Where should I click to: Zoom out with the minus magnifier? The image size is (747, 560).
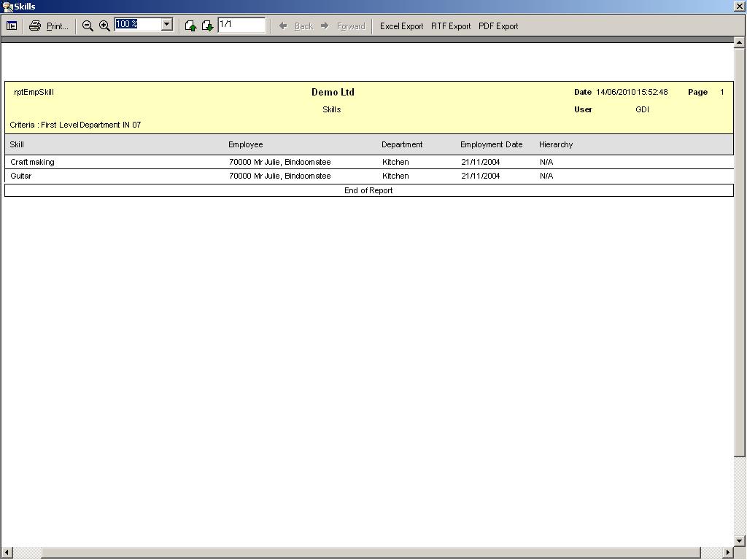pyautogui.click(x=88, y=26)
